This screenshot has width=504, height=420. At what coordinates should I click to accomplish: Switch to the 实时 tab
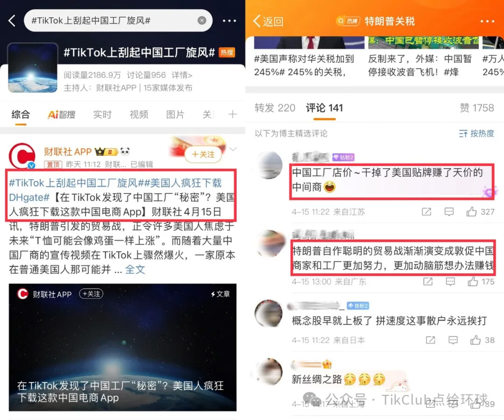coord(102,114)
